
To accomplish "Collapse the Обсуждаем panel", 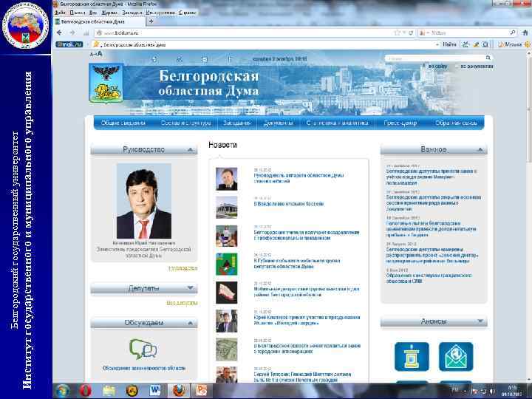I will pos(191,323).
